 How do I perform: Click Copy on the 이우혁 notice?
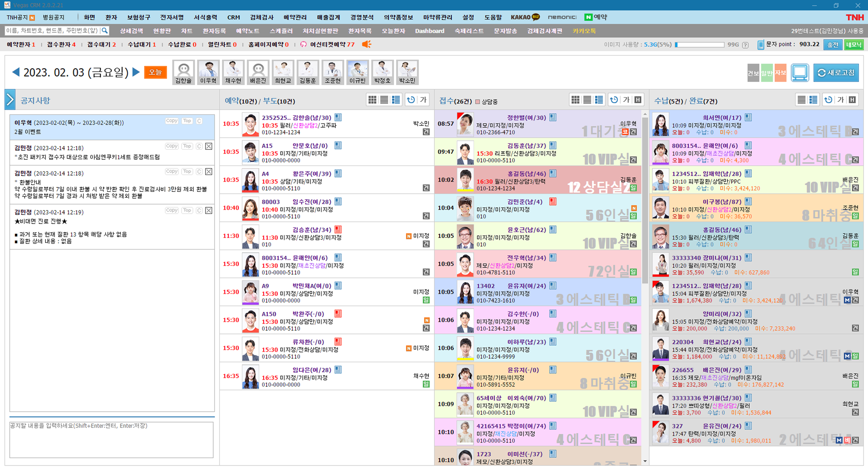(x=172, y=121)
